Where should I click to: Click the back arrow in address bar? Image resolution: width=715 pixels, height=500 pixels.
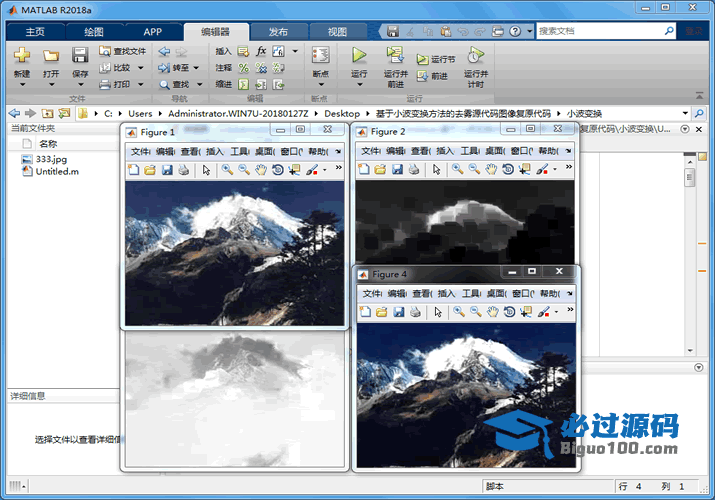click(14, 113)
